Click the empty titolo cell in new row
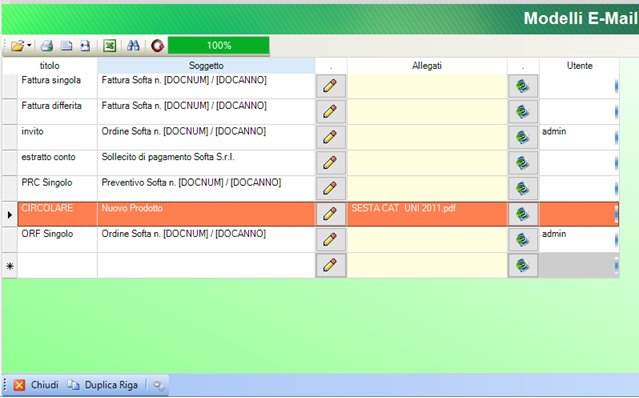The image size is (639, 398). (57, 266)
